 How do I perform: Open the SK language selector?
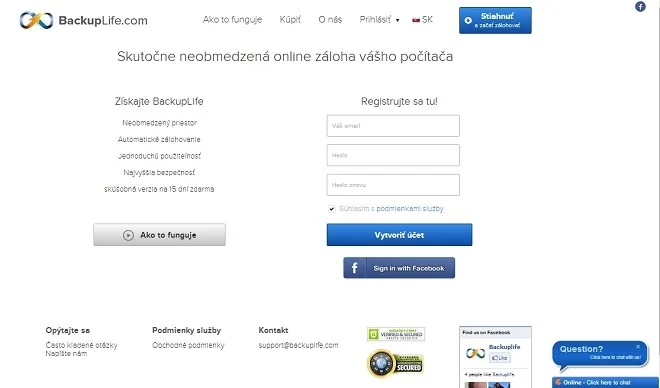pos(423,20)
